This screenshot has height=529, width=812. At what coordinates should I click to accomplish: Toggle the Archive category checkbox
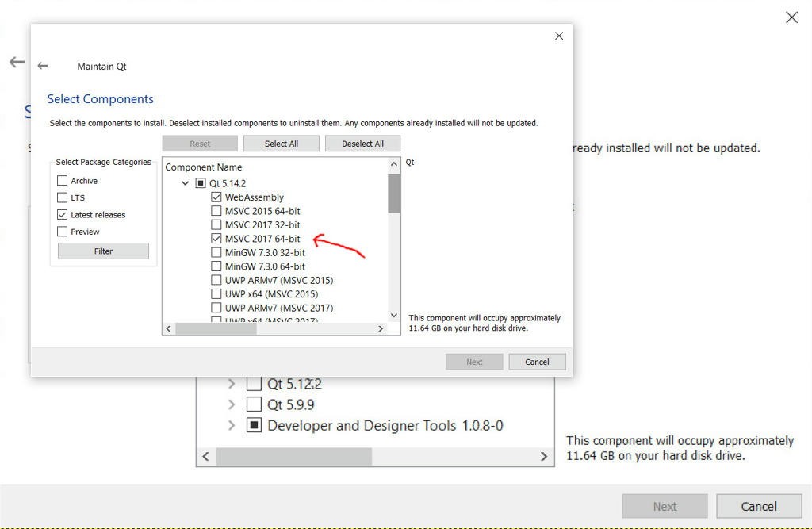(x=62, y=180)
